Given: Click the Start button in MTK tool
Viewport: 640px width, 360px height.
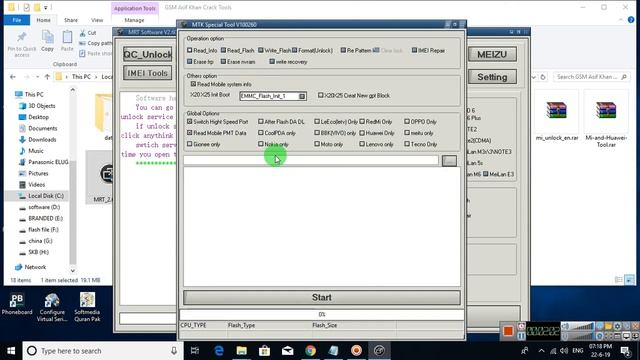Looking at the screenshot, I should pos(322,298).
